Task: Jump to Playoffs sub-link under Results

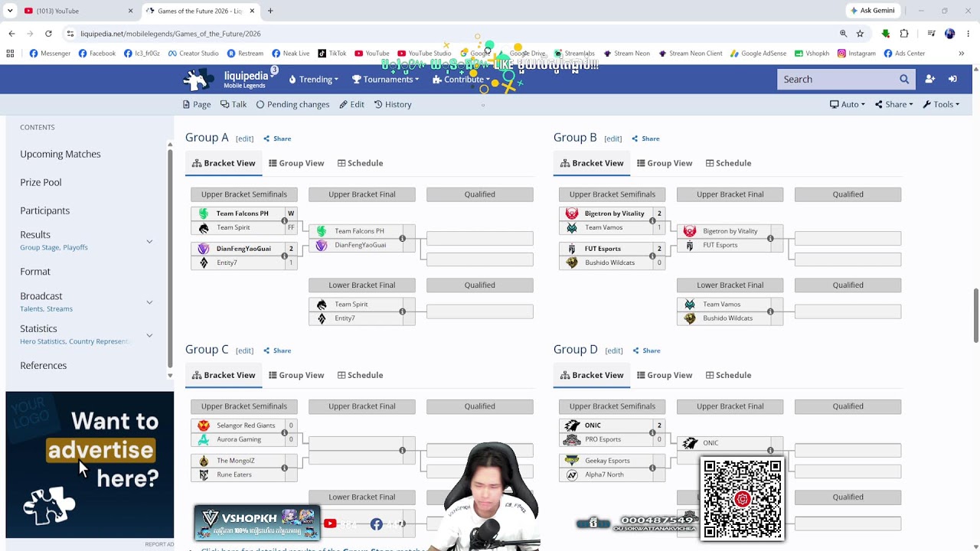Action: click(x=75, y=247)
